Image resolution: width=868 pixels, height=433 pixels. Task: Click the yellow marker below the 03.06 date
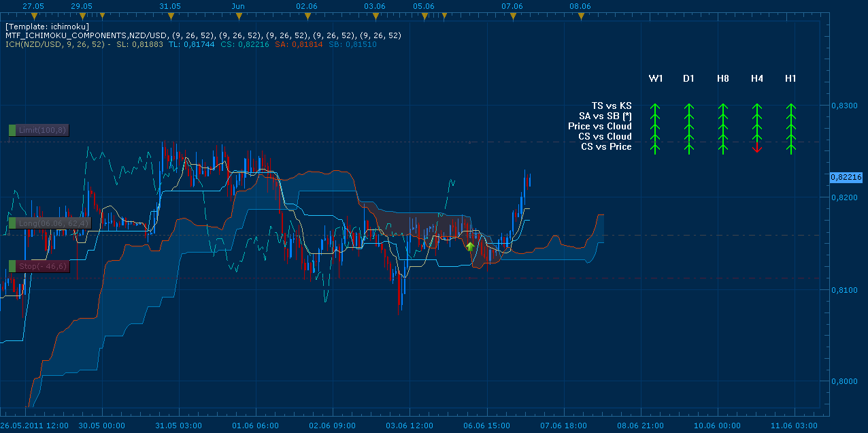point(375,15)
